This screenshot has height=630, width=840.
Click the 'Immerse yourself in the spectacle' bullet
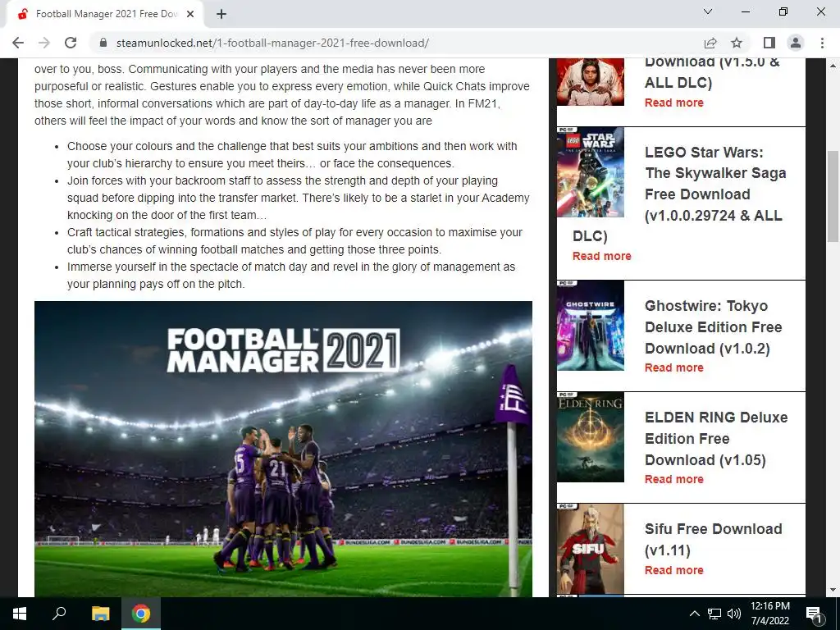coord(291,276)
